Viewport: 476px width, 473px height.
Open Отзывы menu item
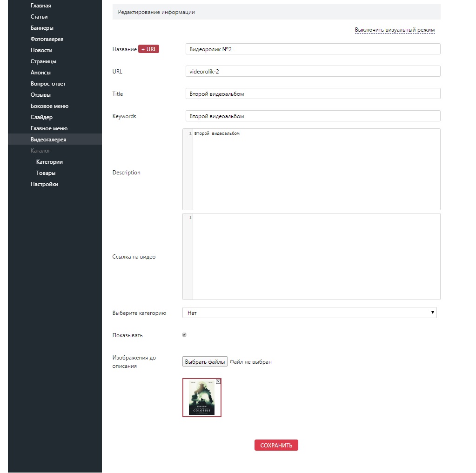pyautogui.click(x=40, y=95)
